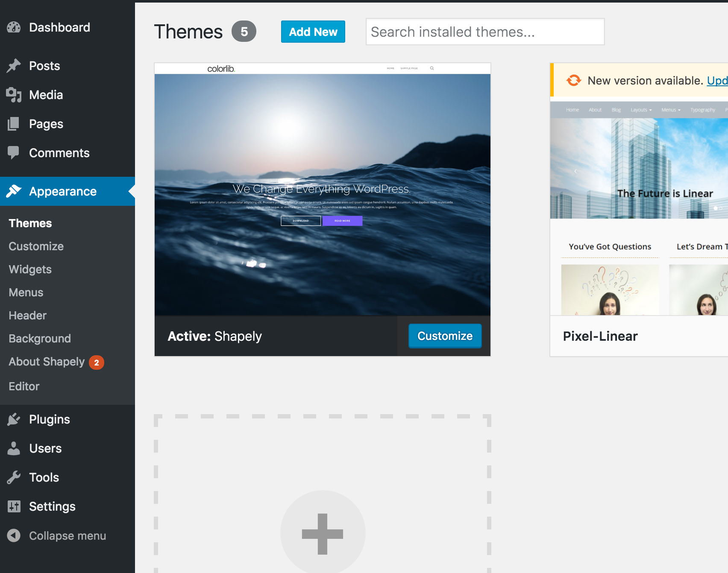Click the Active: Shapely label

(214, 336)
